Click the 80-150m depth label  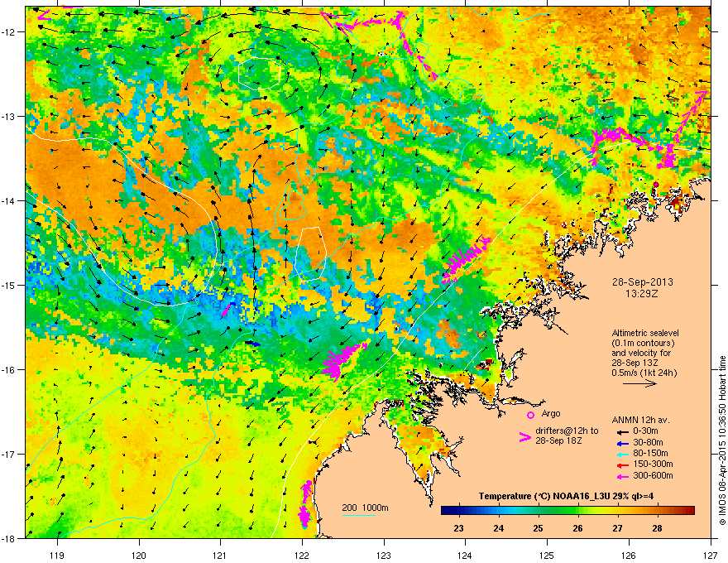pos(650,454)
